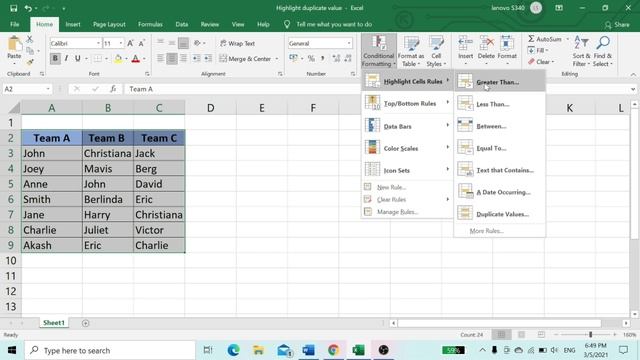Click the Undo arrow icon

click(28, 8)
